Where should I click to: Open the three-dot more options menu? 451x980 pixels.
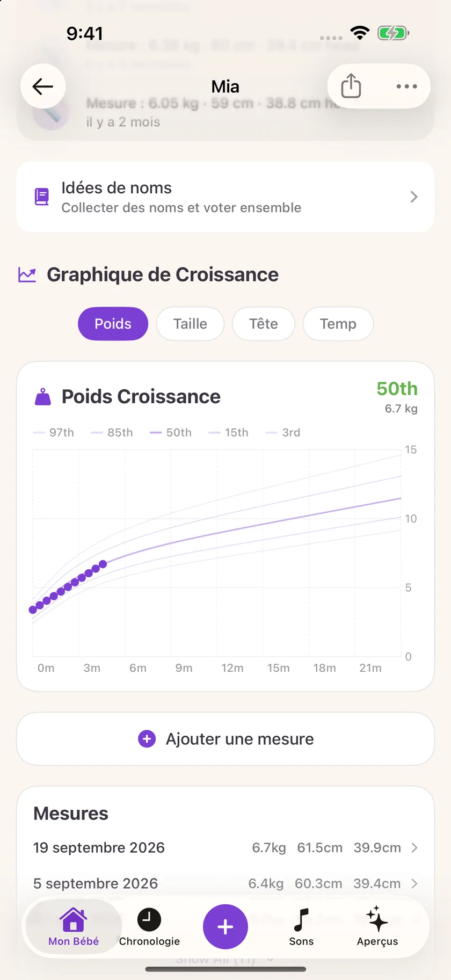(x=406, y=86)
